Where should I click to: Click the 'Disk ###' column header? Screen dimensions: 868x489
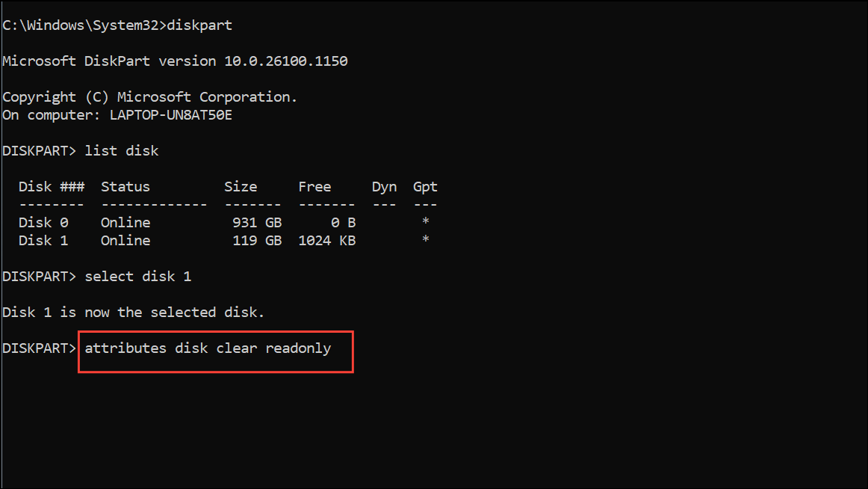coord(52,187)
